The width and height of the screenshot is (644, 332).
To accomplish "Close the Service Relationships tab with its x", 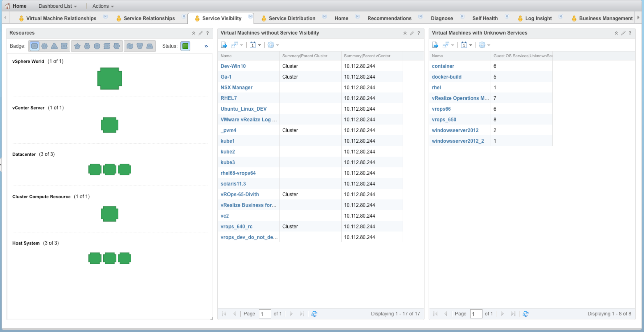I will (184, 16).
